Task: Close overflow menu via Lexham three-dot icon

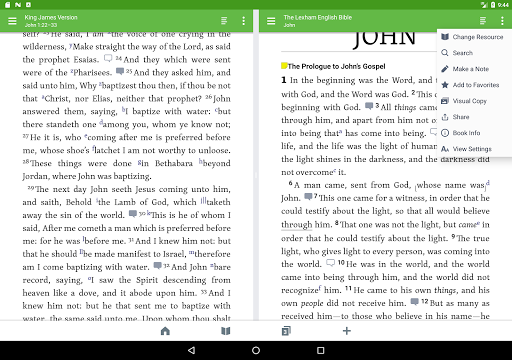Action: [502, 21]
